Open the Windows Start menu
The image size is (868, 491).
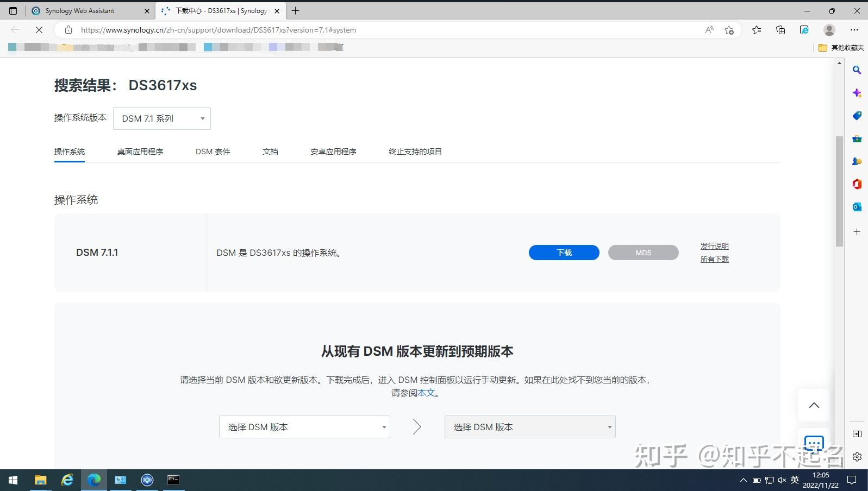coord(13,480)
